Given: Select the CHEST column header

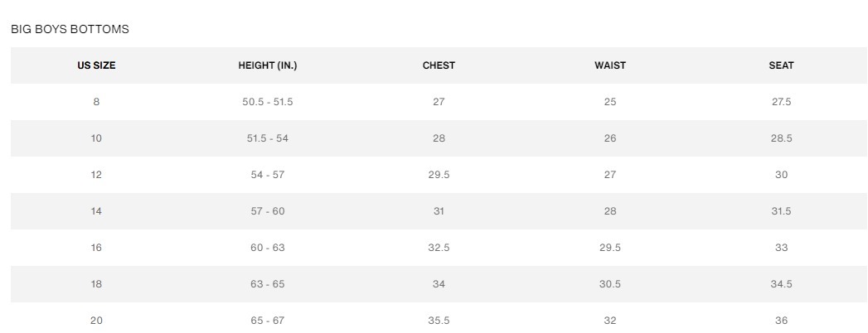Looking at the screenshot, I should [439, 65].
